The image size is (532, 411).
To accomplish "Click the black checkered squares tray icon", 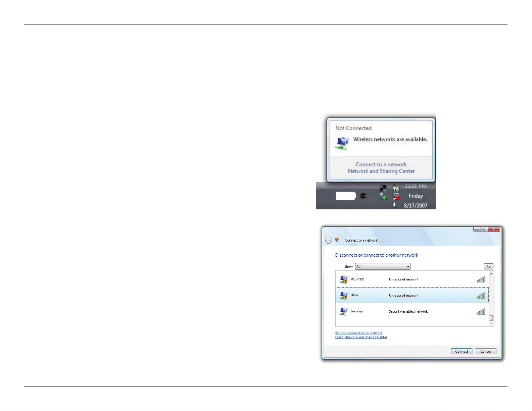I will coord(383,188).
